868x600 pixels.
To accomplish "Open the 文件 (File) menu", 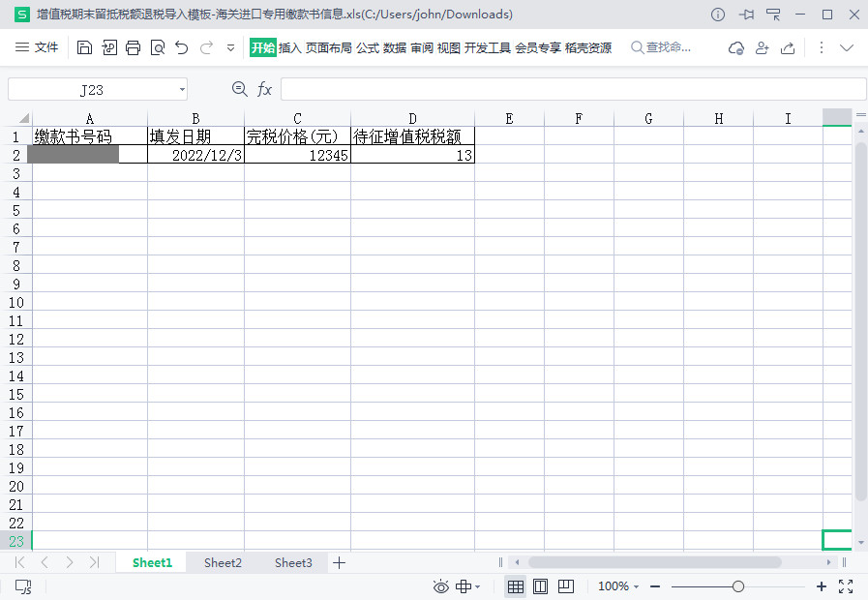I will click(x=38, y=47).
